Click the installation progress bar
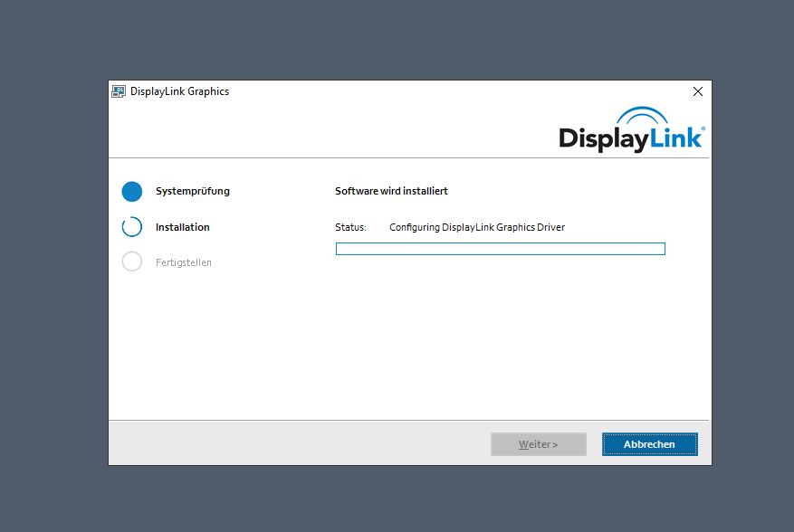Screen dimensions: 794x532 tap(501, 249)
